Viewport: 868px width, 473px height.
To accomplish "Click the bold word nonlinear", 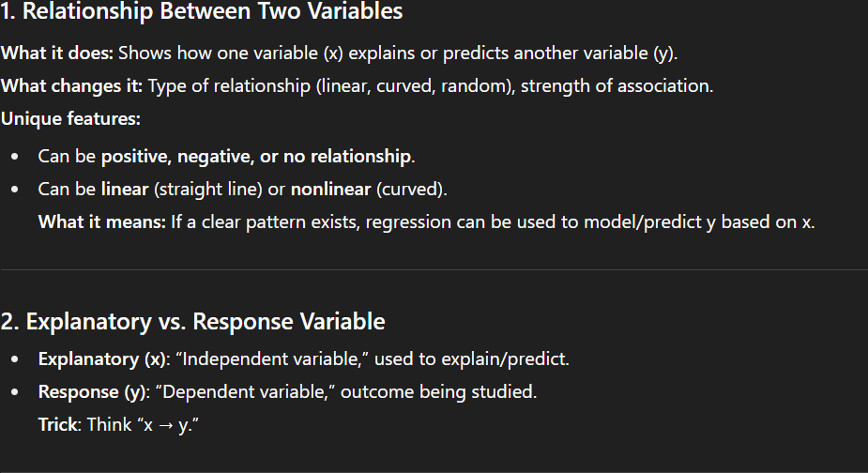I will pyautogui.click(x=331, y=190).
